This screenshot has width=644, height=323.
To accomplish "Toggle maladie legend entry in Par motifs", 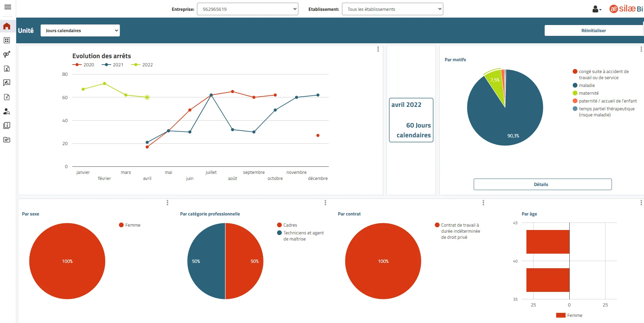I will coord(584,85).
